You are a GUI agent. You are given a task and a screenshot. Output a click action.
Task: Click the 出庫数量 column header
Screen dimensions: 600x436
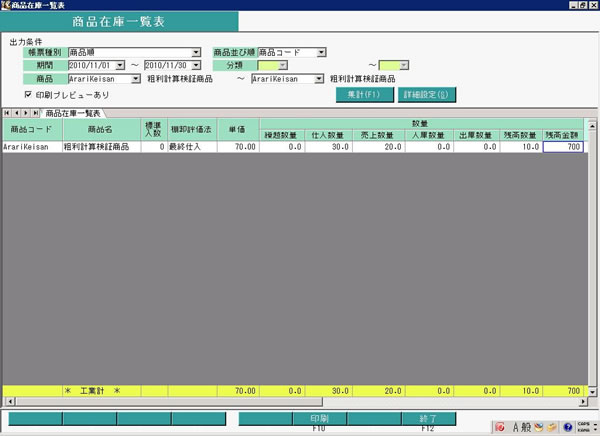click(x=476, y=135)
